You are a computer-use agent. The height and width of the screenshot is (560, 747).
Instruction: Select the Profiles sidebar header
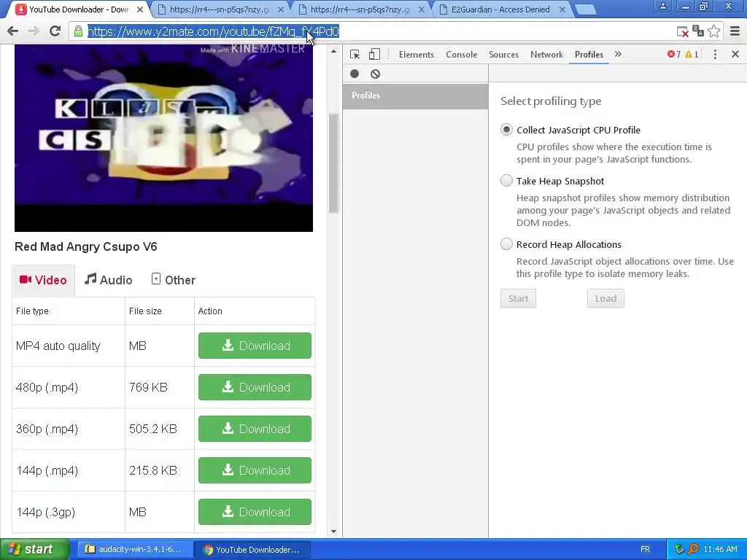coord(415,96)
